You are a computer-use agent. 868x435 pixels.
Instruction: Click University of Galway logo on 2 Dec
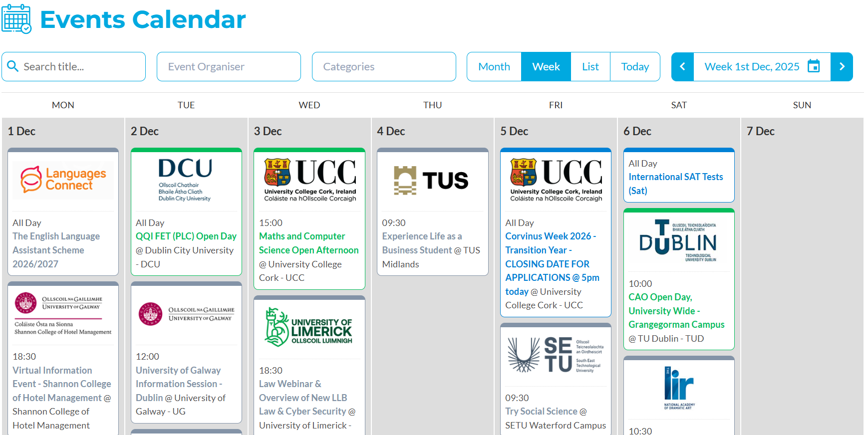[x=186, y=314]
